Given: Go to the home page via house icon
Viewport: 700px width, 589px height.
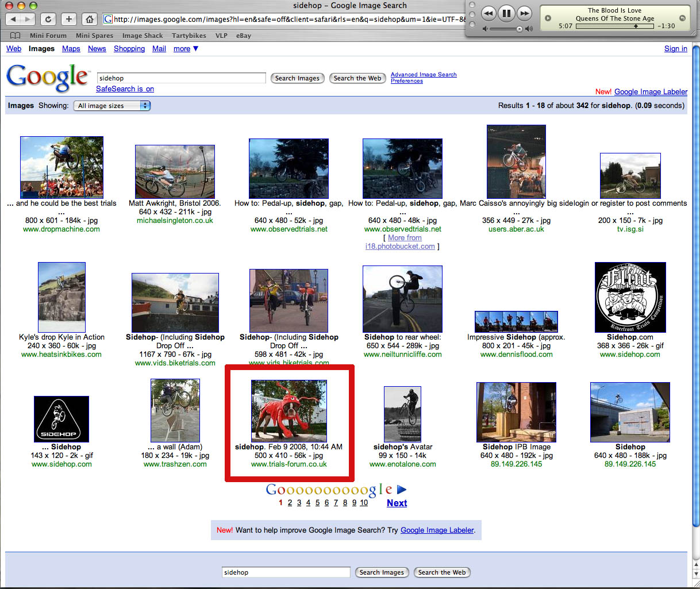Looking at the screenshot, I should pyautogui.click(x=90, y=19).
